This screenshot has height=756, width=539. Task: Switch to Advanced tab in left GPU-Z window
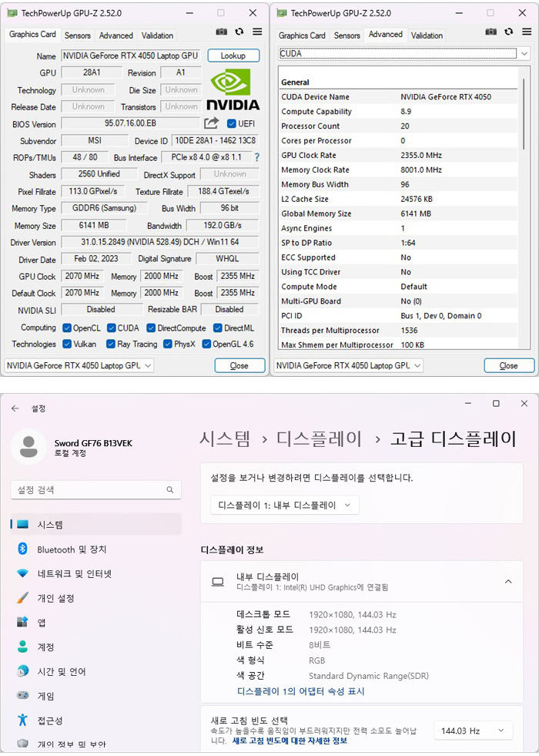click(116, 35)
